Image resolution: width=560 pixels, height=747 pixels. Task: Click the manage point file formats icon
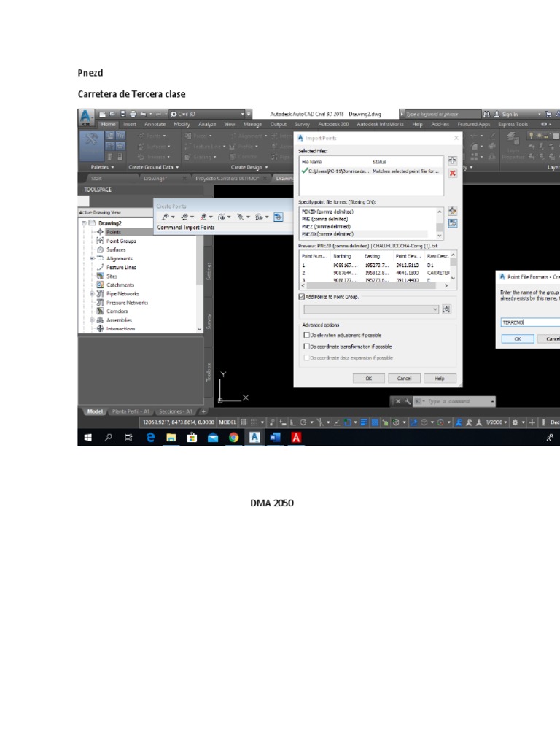(x=452, y=211)
